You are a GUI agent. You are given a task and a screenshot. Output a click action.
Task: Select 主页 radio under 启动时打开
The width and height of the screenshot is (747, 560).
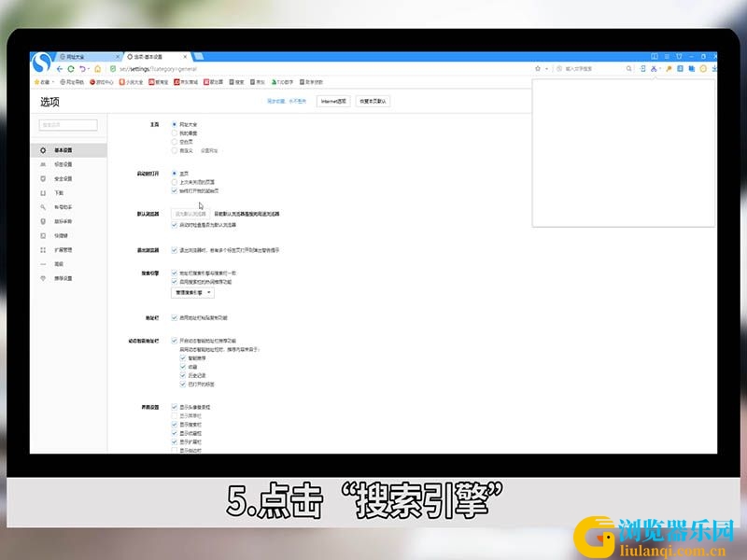175,174
